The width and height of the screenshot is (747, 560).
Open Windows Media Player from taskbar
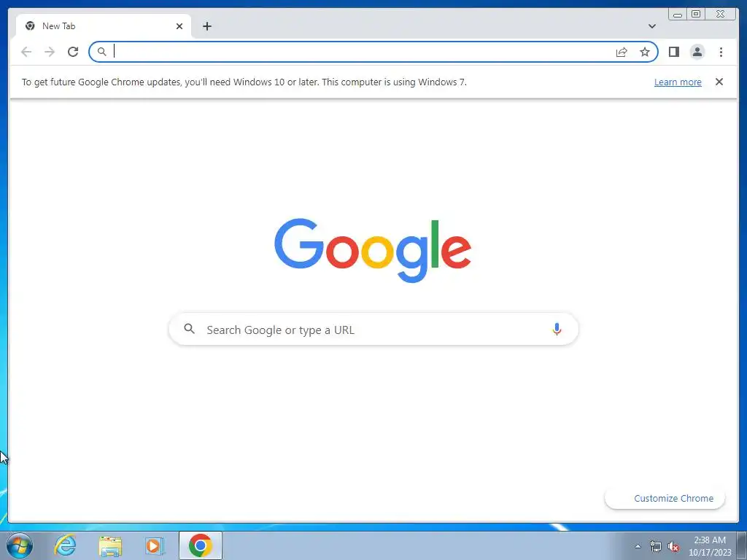(155, 546)
